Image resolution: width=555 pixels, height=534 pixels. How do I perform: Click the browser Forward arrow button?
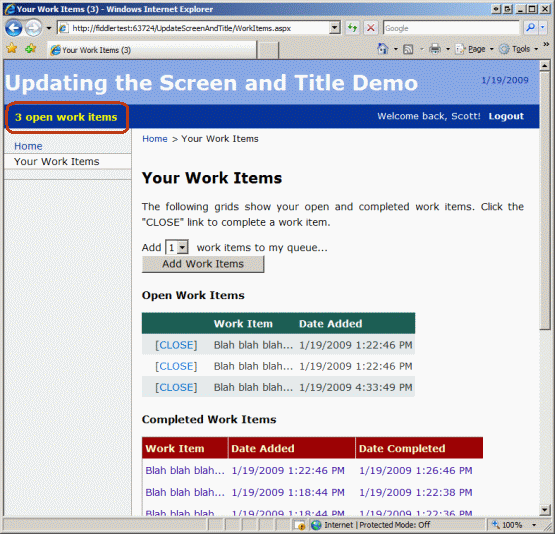pos(34,28)
